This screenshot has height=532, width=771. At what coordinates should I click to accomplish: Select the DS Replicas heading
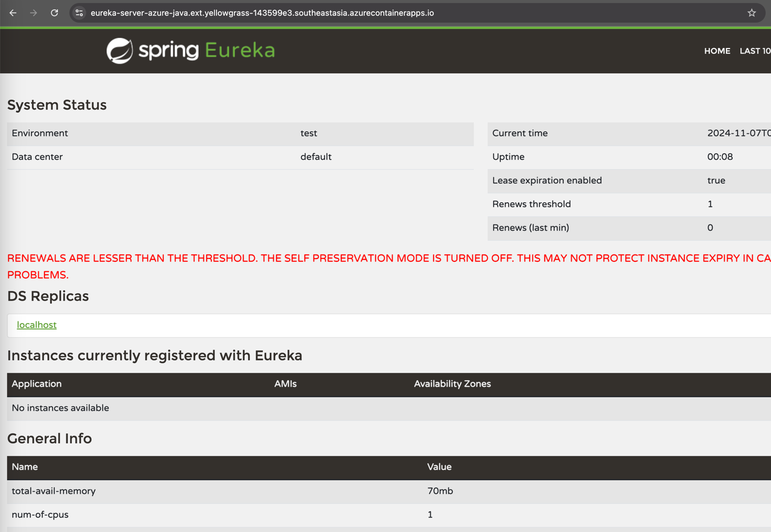click(48, 296)
